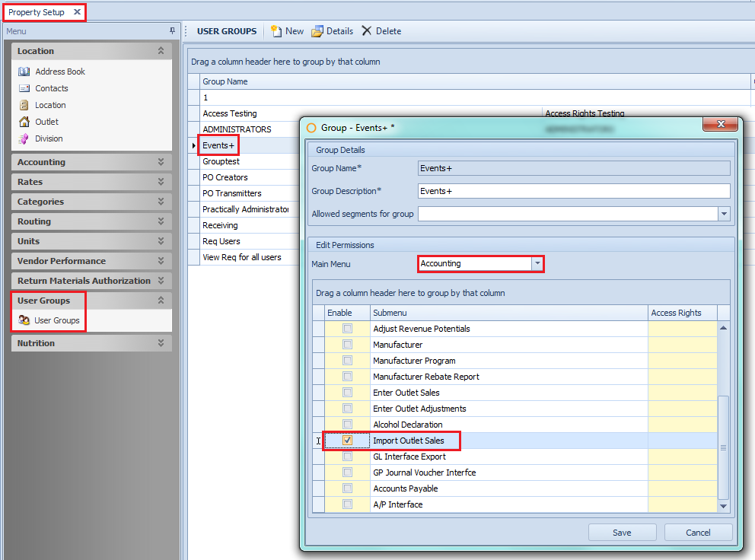Expand the Accounting sidebar section

(161, 162)
